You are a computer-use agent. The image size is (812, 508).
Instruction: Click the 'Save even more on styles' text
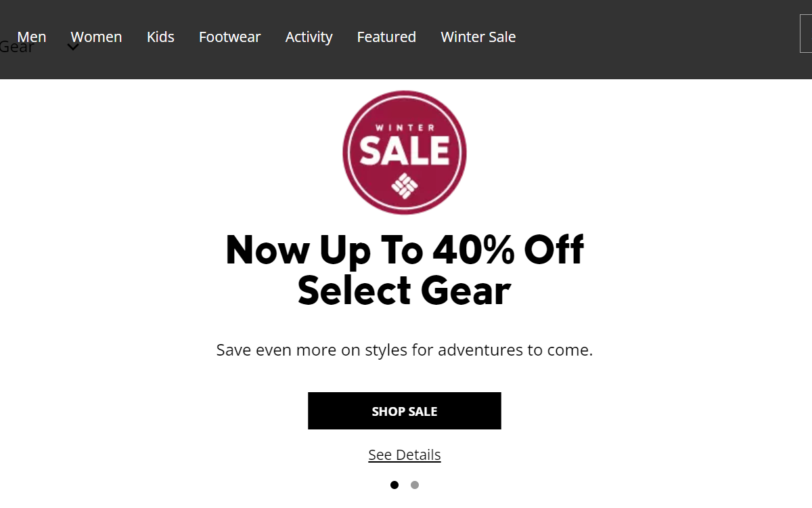(405, 350)
